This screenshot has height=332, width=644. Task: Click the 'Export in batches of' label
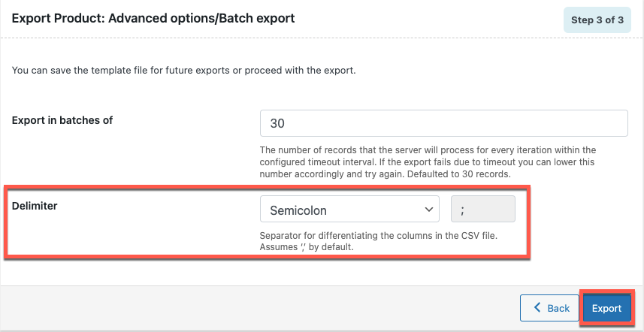tap(62, 120)
